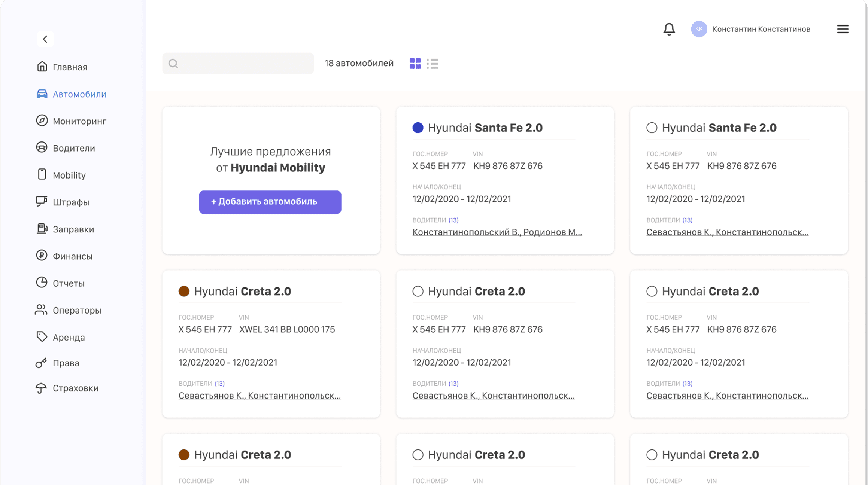Switch to list view icon

[x=433, y=64]
